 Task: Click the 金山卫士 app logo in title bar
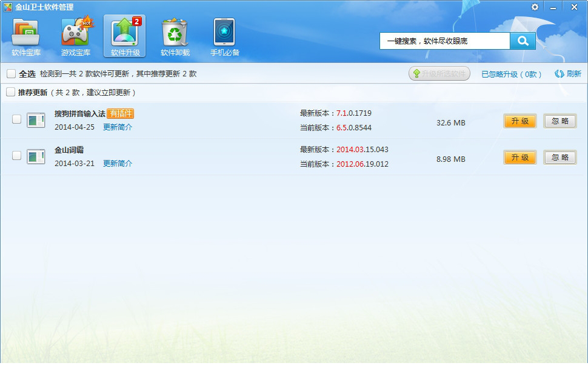(x=7, y=7)
